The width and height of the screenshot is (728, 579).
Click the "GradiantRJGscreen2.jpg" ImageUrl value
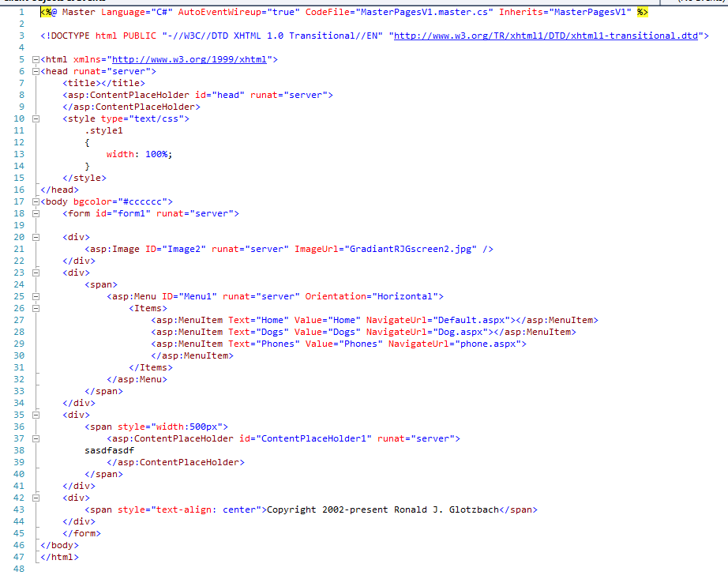[x=411, y=249]
